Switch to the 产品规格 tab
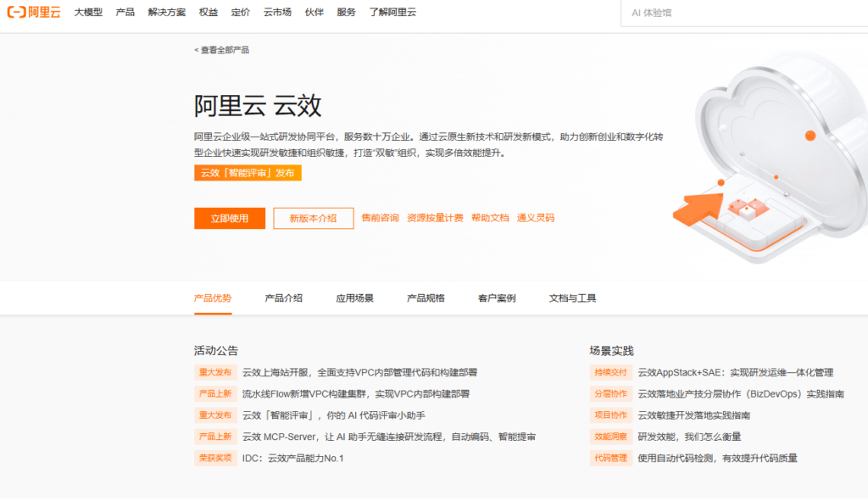The image size is (868, 501). pos(426,298)
